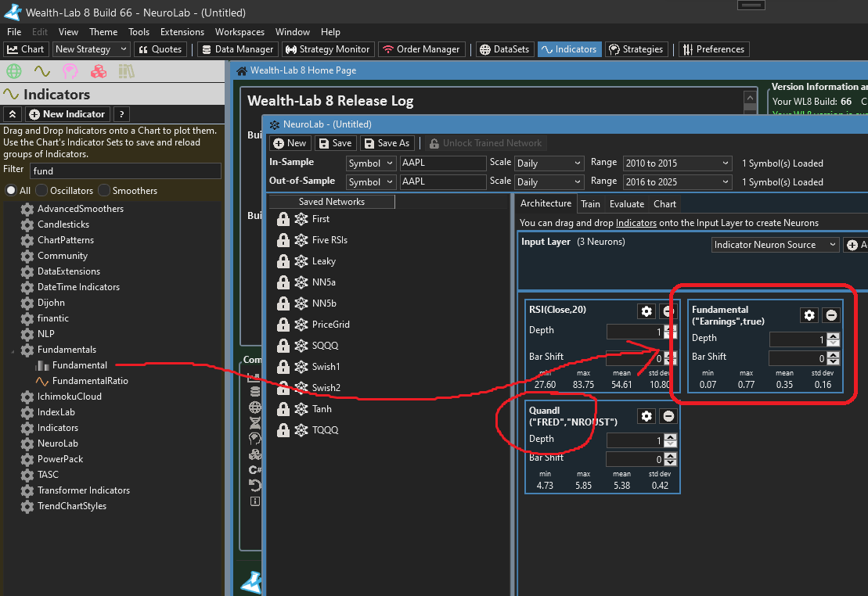This screenshot has width=868, height=596.
Task: Click Save in the NeuroLab toolbar
Action: pyautogui.click(x=336, y=143)
